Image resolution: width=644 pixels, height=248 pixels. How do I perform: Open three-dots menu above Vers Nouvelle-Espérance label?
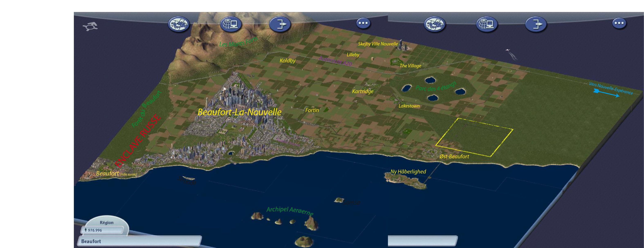[x=619, y=23]
